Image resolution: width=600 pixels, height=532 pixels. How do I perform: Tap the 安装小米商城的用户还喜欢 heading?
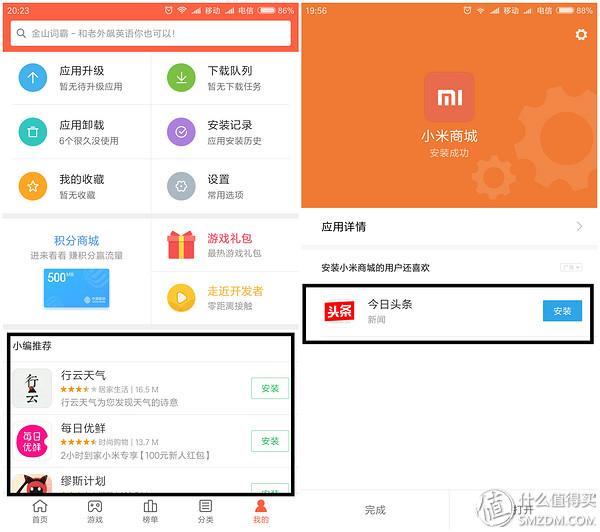(375, 268)
